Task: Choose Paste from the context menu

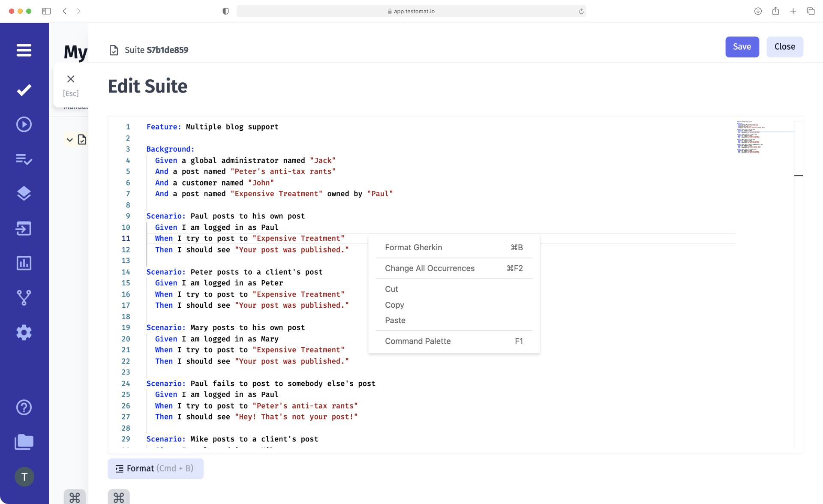Action: tap(395, 320)
